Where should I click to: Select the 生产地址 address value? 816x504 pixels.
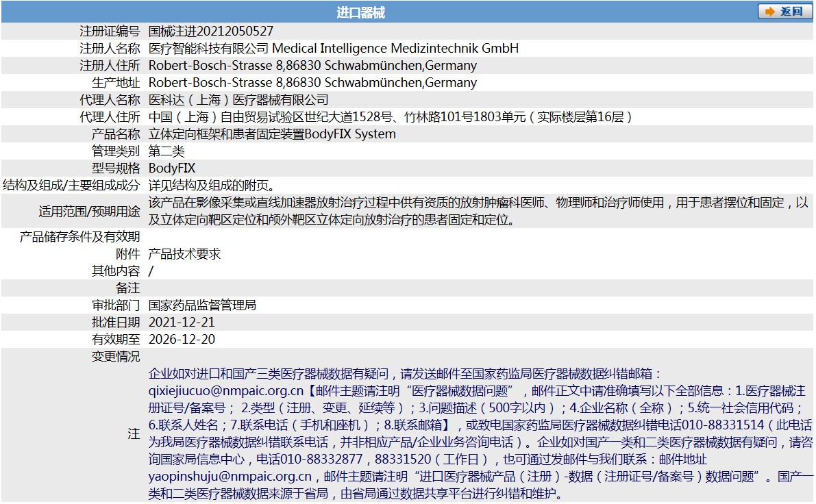point(312,83)
